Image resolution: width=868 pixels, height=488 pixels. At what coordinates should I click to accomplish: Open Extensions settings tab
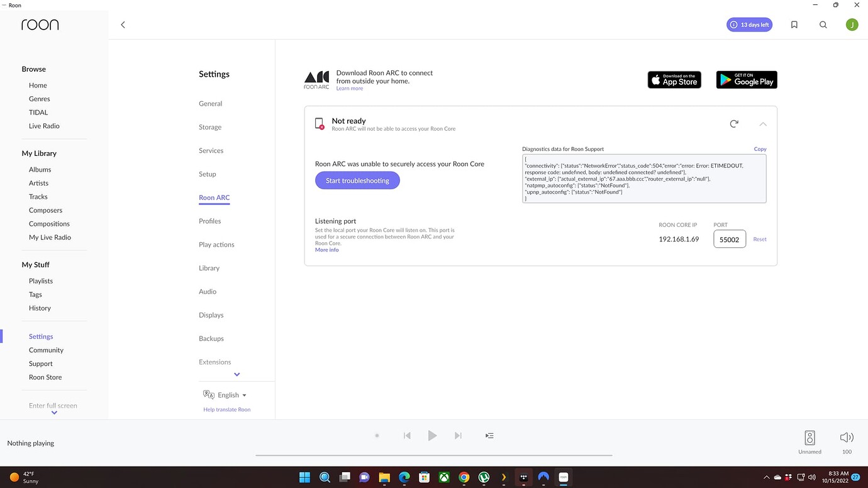click(214, 362)
